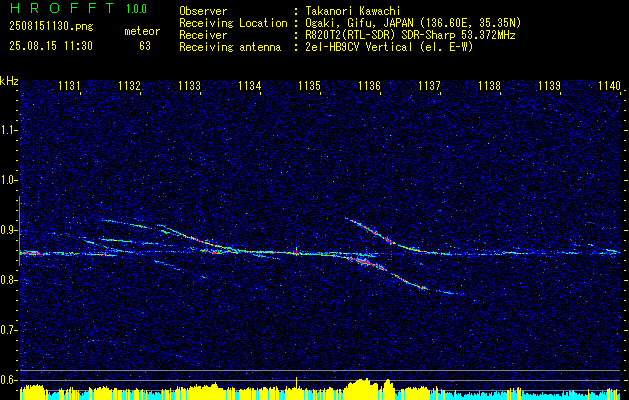Click time marker 1139

click(549, 85)
